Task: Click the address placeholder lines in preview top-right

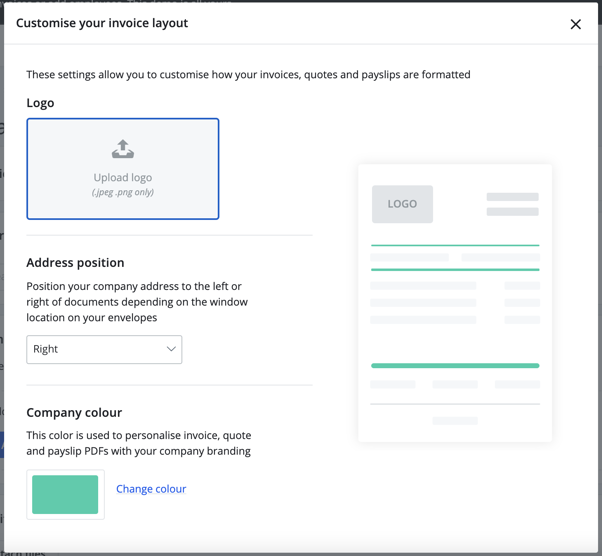Action: tap(512, 204)
